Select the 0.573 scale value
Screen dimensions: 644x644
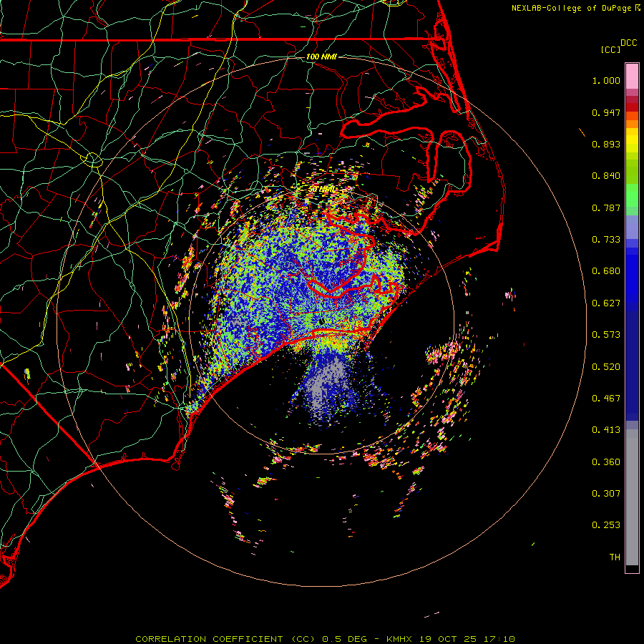(606, 335)
